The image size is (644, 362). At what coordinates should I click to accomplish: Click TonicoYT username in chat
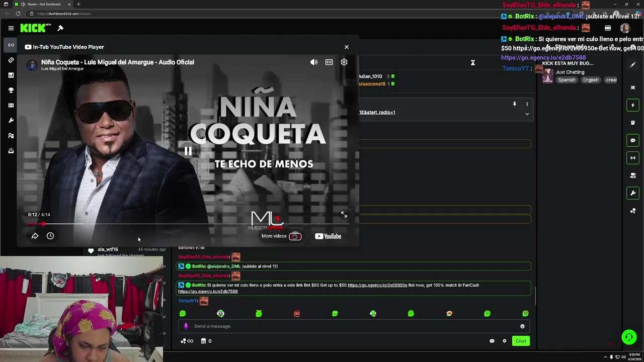[x=188, y=301]
